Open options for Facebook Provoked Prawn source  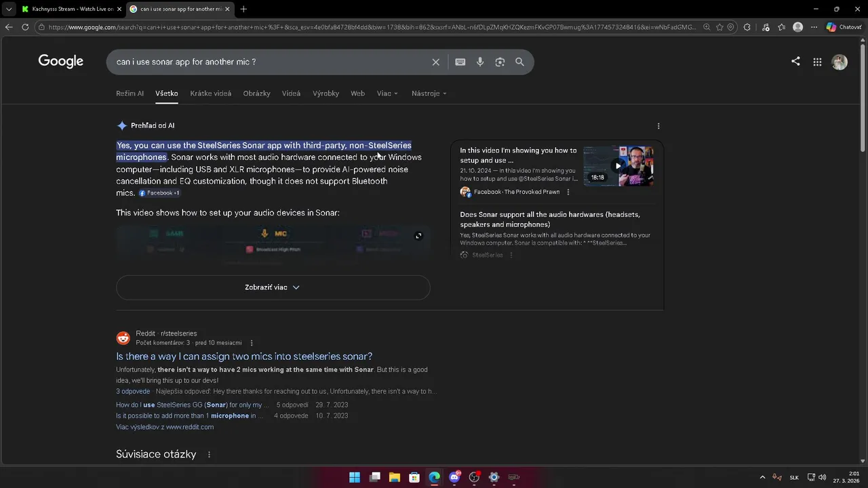pos(568,192)
